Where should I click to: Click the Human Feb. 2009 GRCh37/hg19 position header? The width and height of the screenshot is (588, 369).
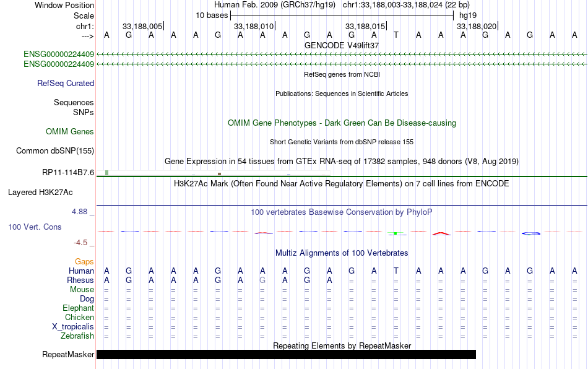(x=342, y=5)
